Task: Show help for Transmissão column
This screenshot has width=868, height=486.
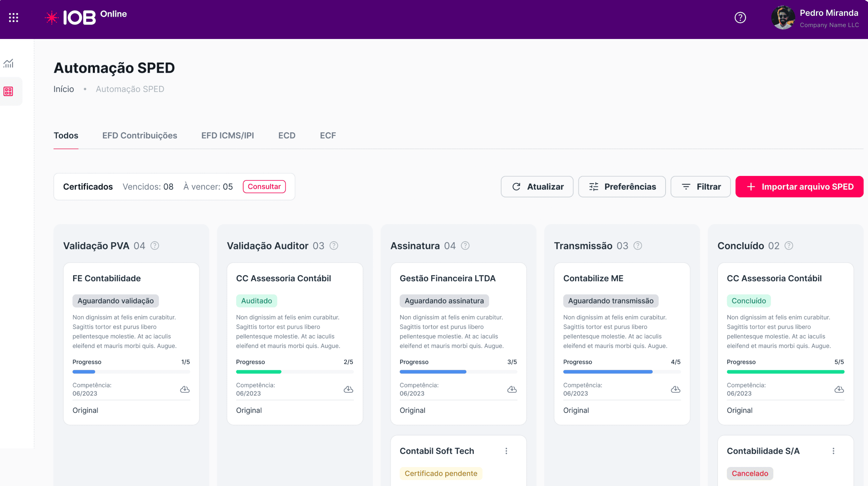Action: (x=638, y=246)
